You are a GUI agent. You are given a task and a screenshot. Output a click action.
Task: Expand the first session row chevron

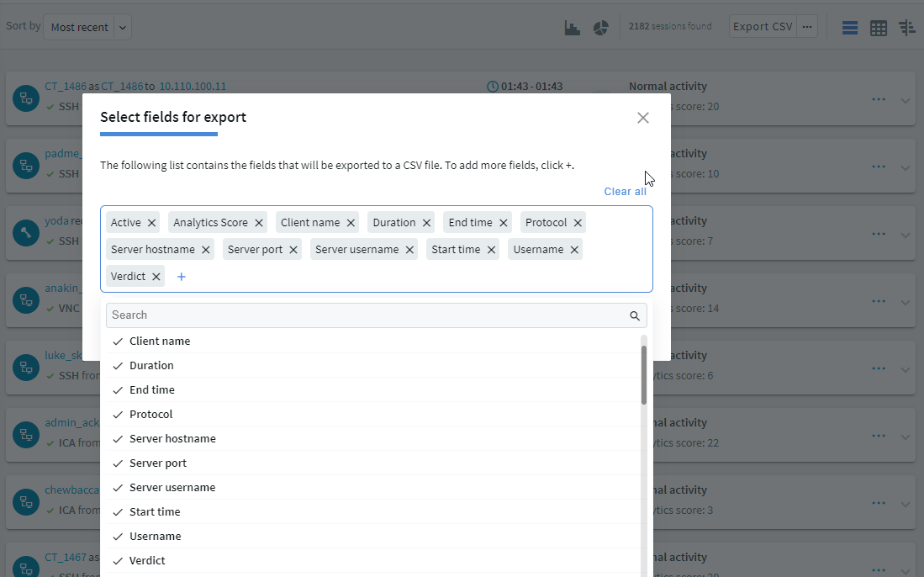(906, 99)
